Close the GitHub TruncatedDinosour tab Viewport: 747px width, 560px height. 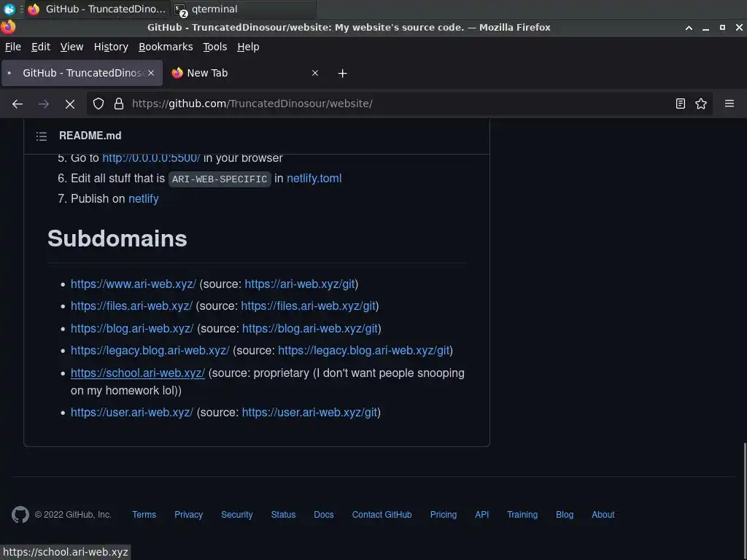[151, 73]
